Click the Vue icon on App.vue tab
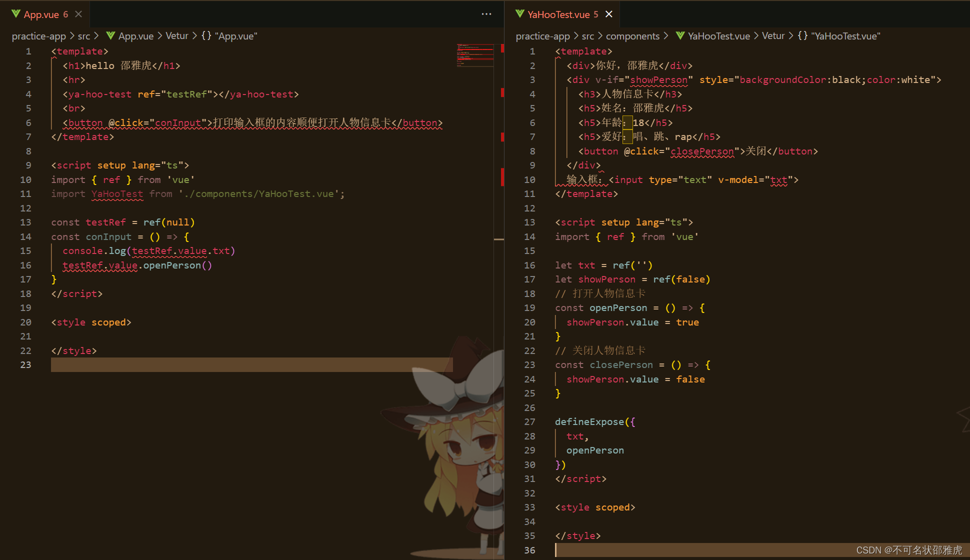This screenshot has height=560, width=970. coord(16,14)
